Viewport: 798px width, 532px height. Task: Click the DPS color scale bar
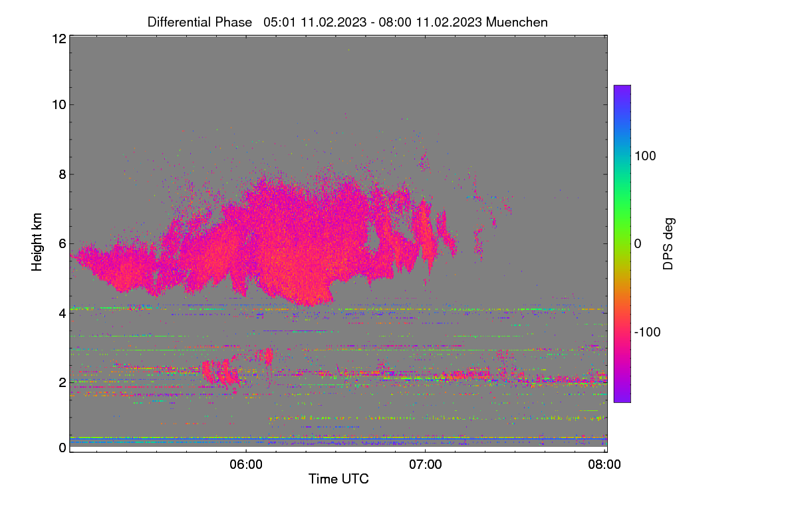coord(622,243)
